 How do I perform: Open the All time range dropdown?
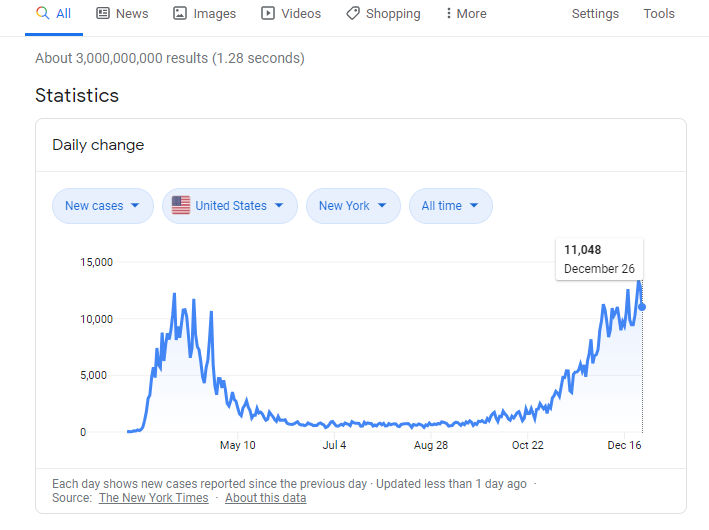(x=450, y=206)
